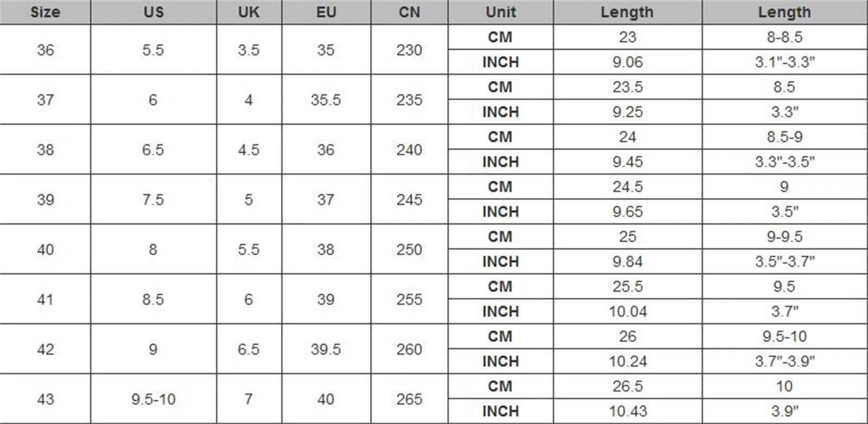
Task: Select the US column header
Action: [154, 12]
